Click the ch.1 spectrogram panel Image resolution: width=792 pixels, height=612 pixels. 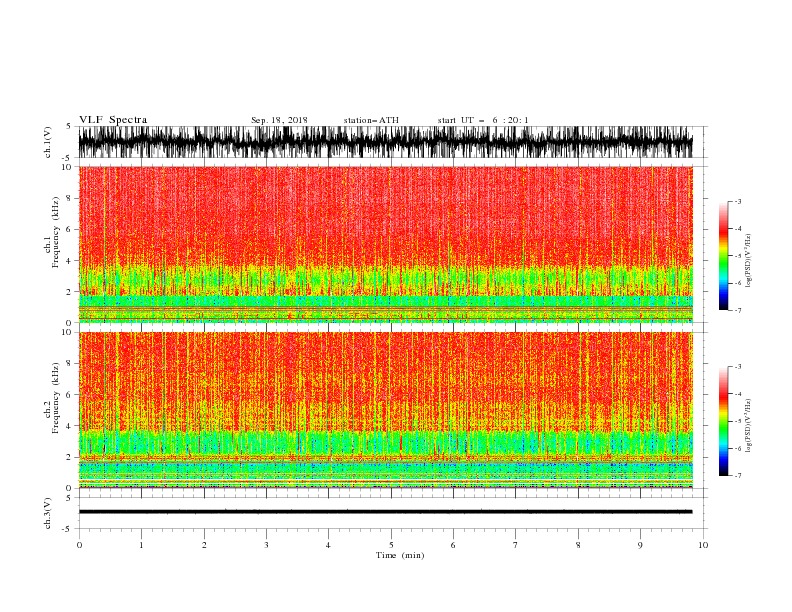(385, 244)
